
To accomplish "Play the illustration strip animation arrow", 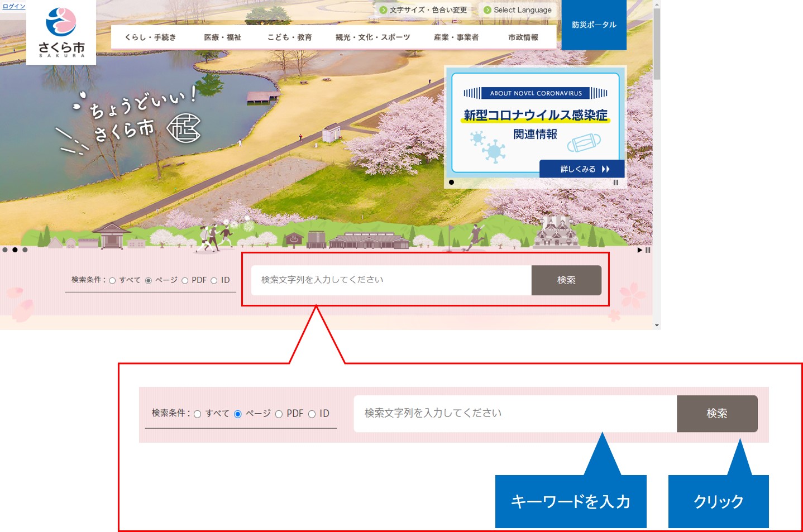I will pyautogui.click(x=639, y=250).
